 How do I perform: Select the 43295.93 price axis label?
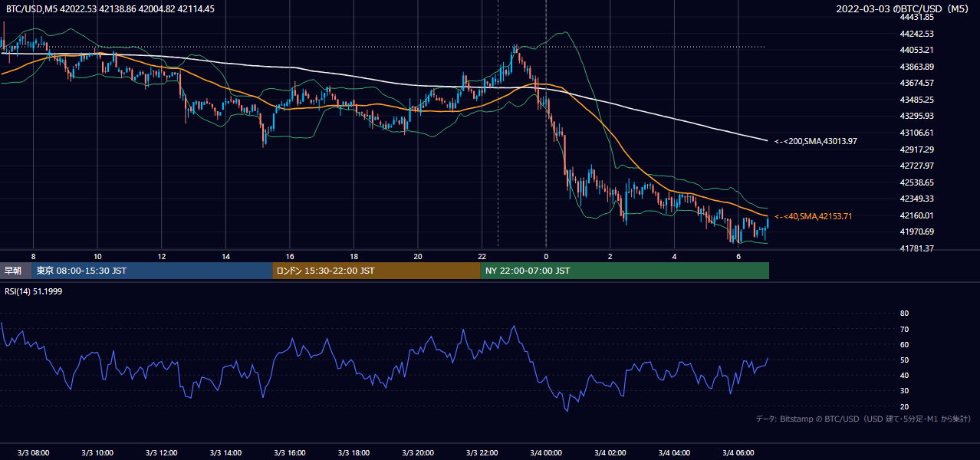click(x=917, y=116)
